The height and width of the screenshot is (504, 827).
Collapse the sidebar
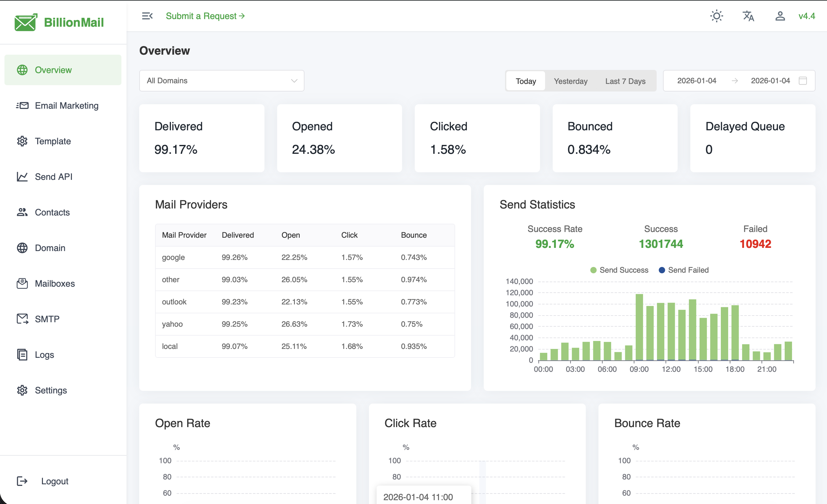[147, 16]
